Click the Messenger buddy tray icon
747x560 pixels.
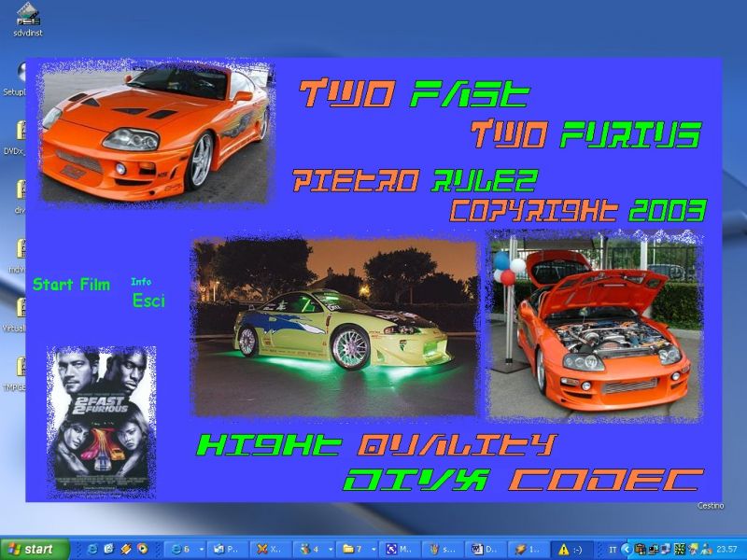point(707,550)
